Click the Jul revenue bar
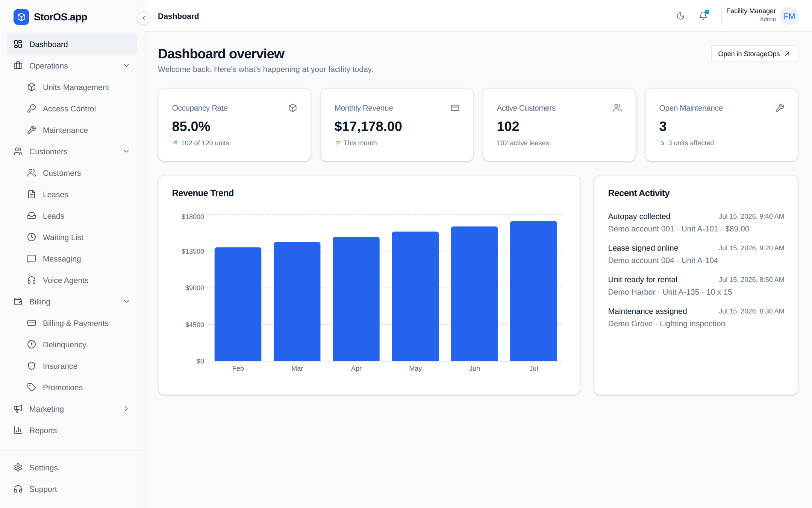Viewport: 812px width, 508px height. 533,291
